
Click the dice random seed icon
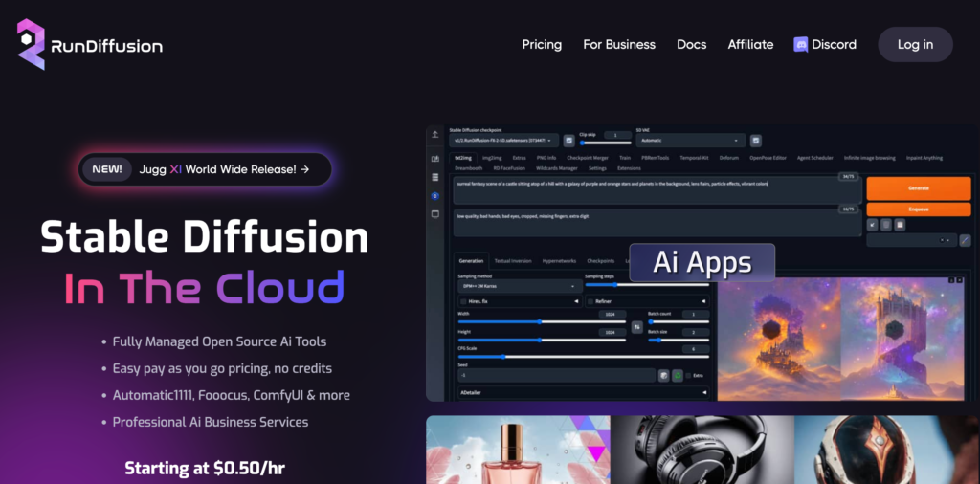[x=663, y=375]
